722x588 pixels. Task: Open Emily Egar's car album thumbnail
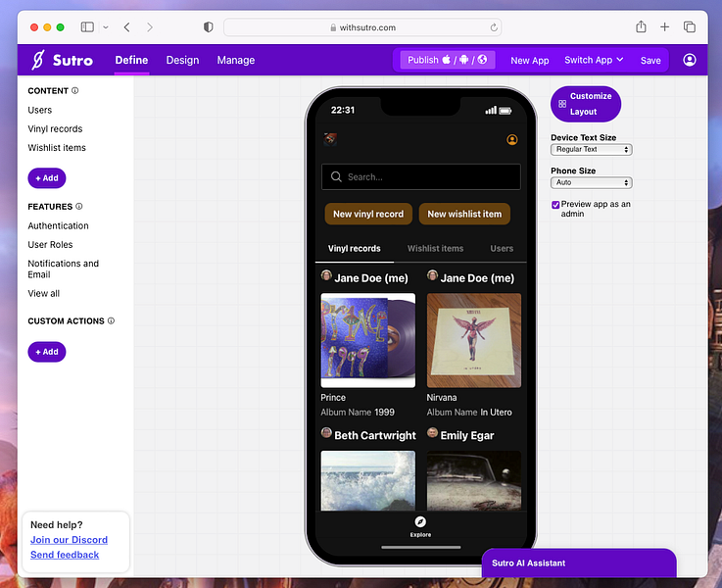coord(474,480)
